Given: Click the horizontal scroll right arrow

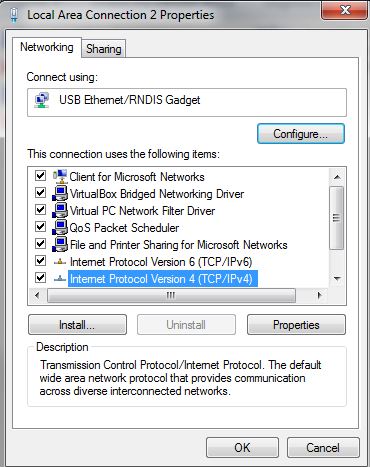Looking at the screenshot, I should click(x=319, y=295).
